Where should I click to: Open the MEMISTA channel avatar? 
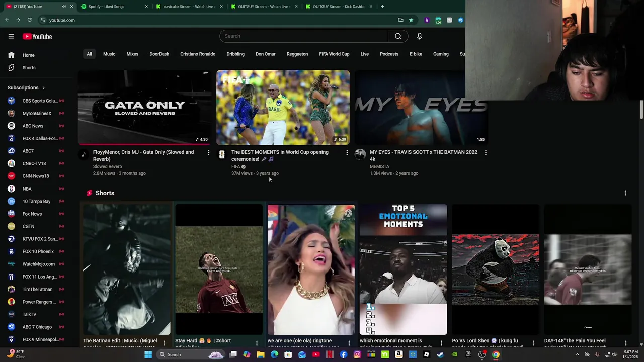360,154
